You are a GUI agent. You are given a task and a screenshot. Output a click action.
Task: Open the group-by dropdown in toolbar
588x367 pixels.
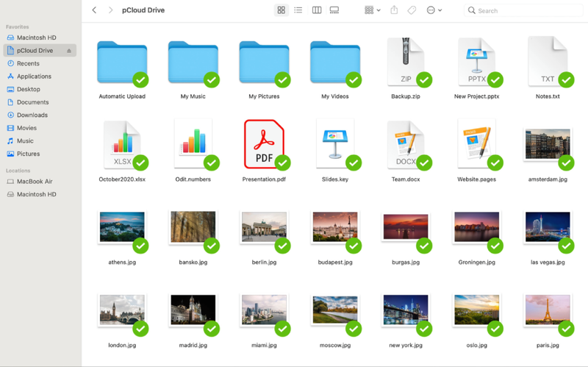373,10
